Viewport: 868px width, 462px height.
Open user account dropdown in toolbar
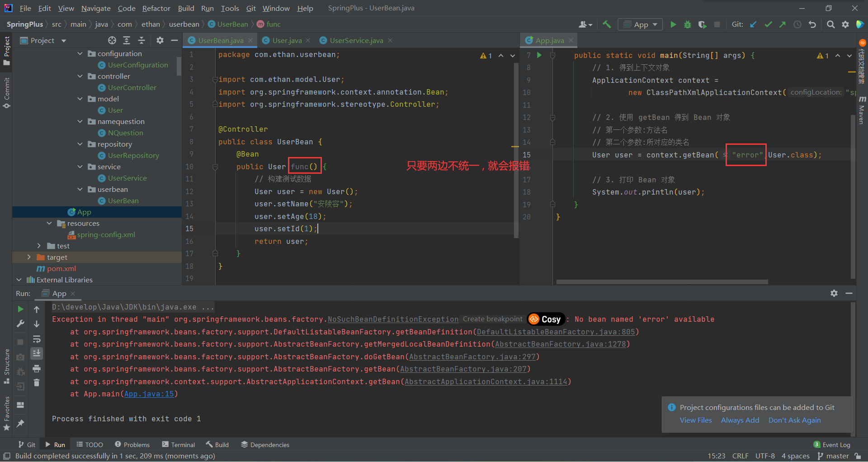pos(585,24)
